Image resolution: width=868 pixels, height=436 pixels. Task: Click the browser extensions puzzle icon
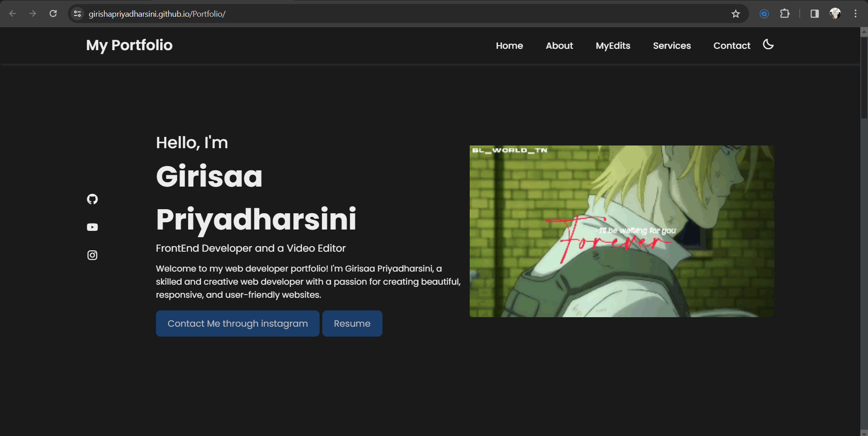[x=785, y=14]
